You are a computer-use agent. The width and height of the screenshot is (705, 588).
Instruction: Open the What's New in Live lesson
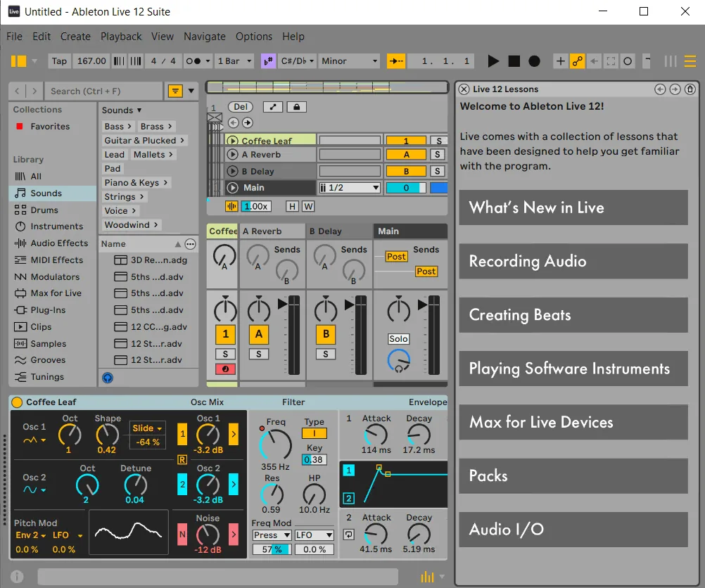pyautogui.click(x=573, y=207)
